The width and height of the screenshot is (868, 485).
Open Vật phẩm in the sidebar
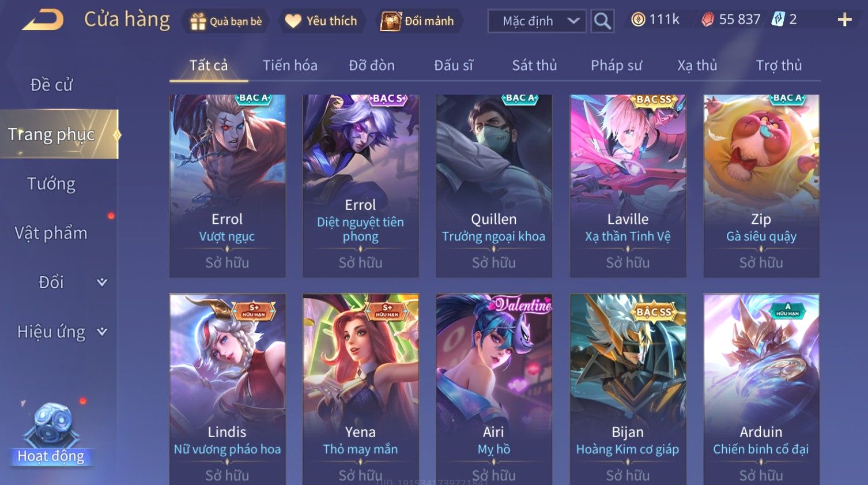(x=51, y=233)
